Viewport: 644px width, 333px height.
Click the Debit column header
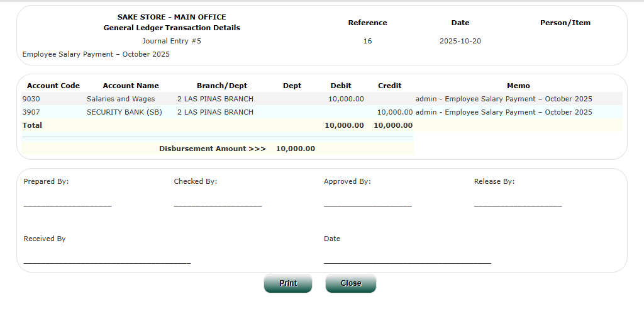(341, 86)
